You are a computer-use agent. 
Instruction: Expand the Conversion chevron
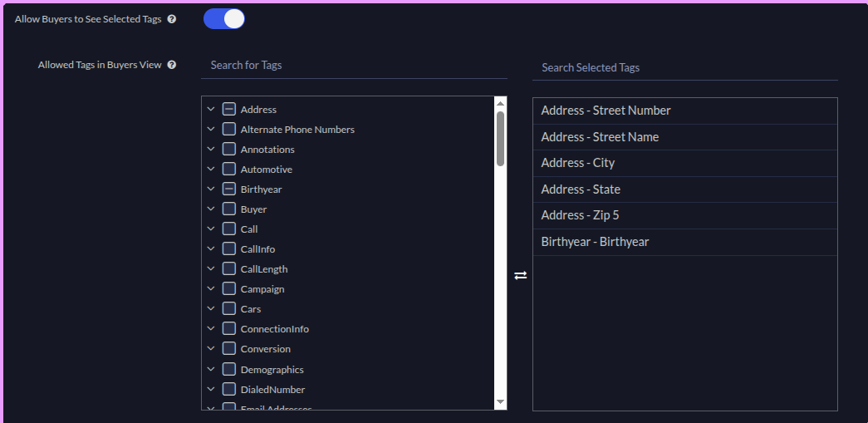click(210, 348)
